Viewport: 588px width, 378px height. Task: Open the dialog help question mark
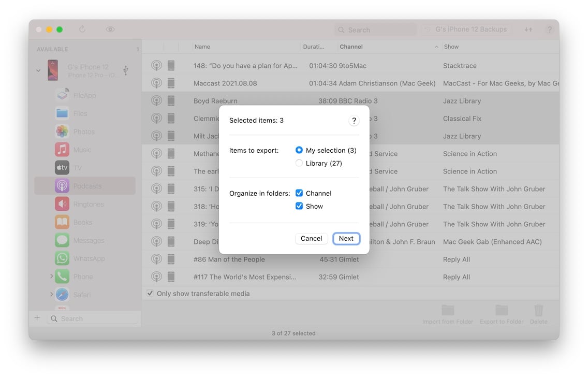pyautogui.click(x=354, y=121)
